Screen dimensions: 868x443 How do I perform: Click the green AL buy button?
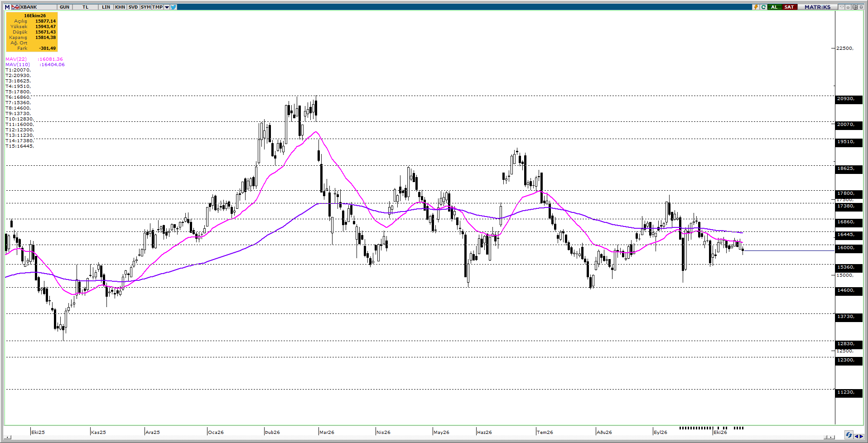click(x=774, y=7)
